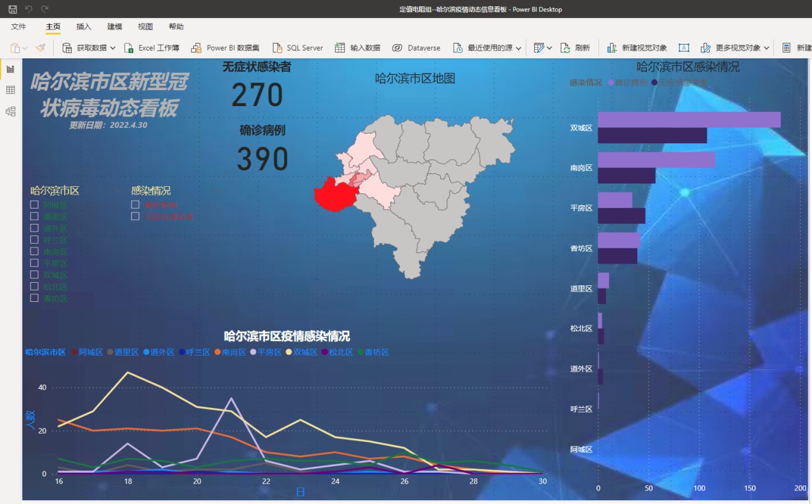Viewport: 812px width, 504px height.
Task: Open the 最近使用的源 dropdown
Action: [x=518, y=48]
